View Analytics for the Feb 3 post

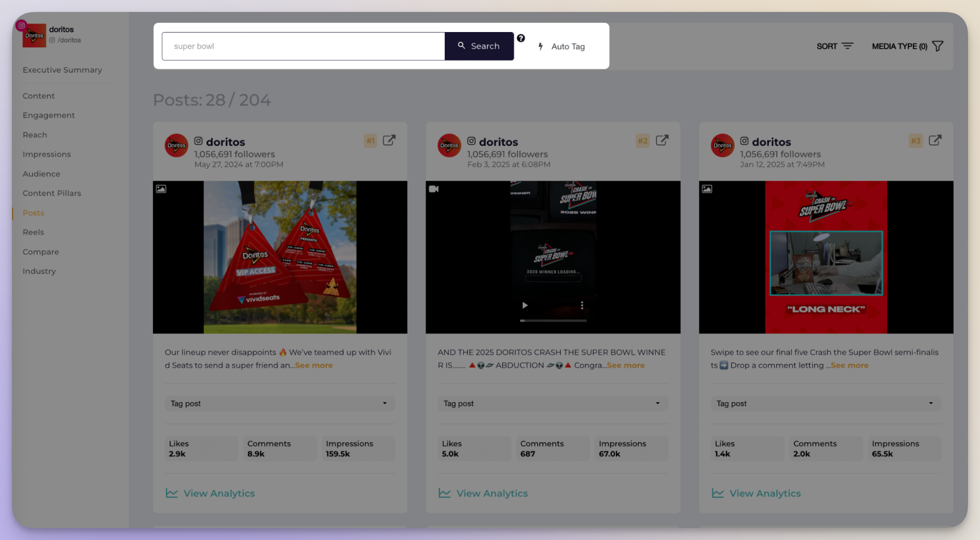point(483,493)
